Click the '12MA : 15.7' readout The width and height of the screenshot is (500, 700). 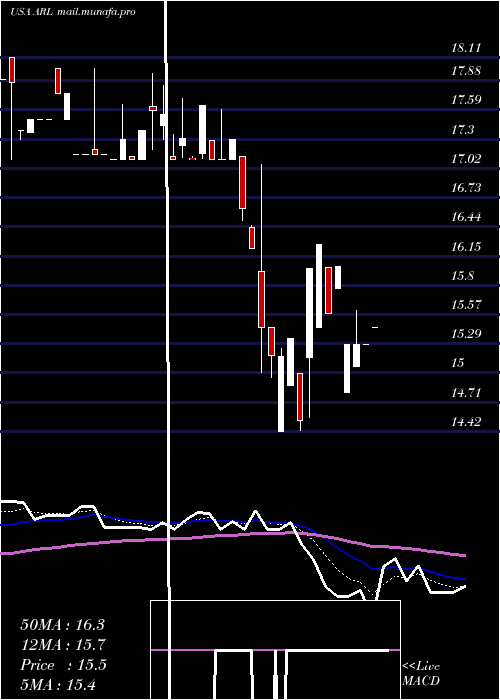click(x=62, y=645)
